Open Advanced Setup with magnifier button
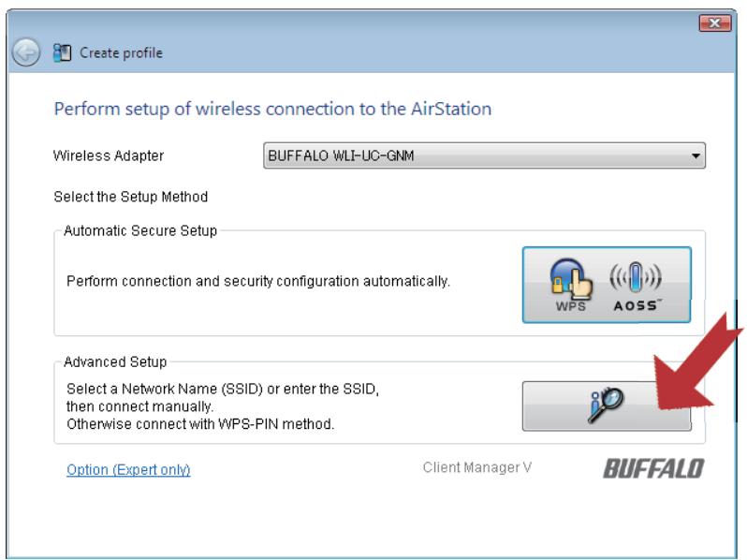This screenshot has height=560, width=747. tap(607, 406)
